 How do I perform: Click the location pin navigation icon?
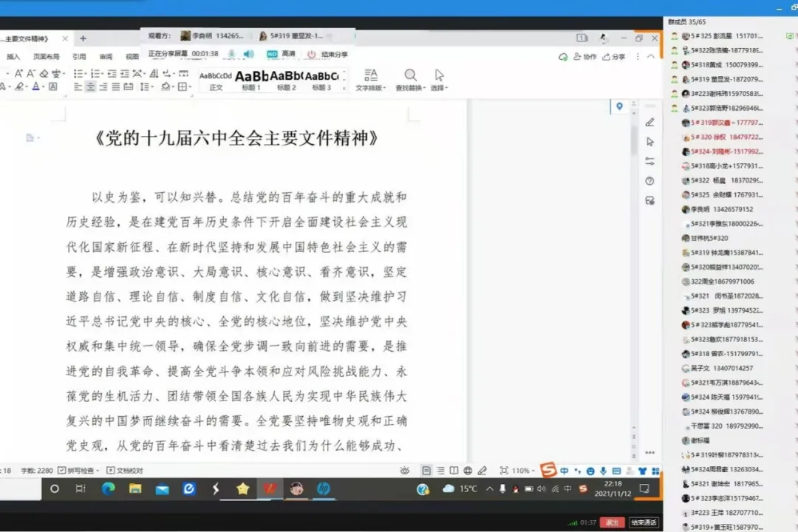pos(619,106)
